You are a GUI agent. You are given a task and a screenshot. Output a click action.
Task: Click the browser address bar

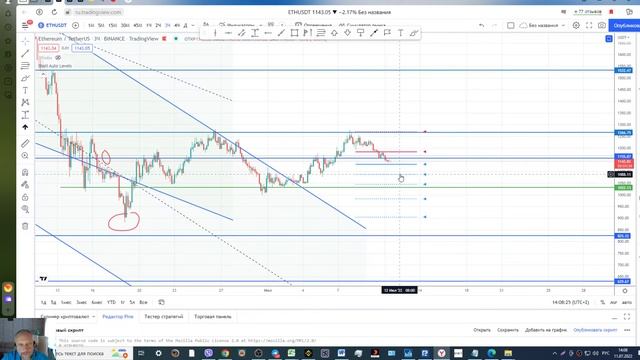point(98,12)
